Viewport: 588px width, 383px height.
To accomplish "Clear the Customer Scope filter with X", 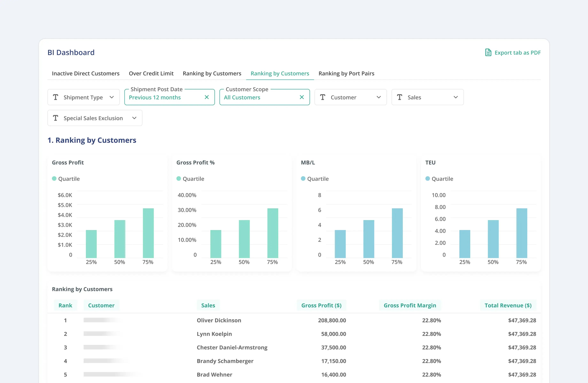I will pos(302,97).
